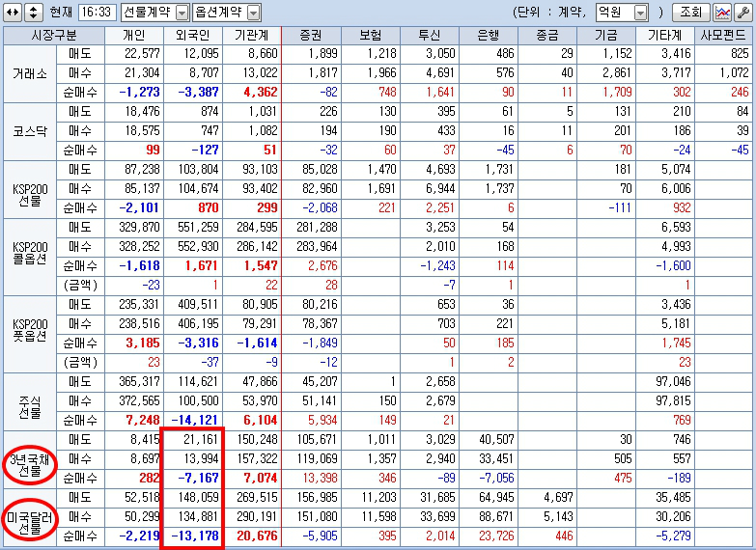Select the 거래소 market row label

pyautogui.click(x=30, y=73)
